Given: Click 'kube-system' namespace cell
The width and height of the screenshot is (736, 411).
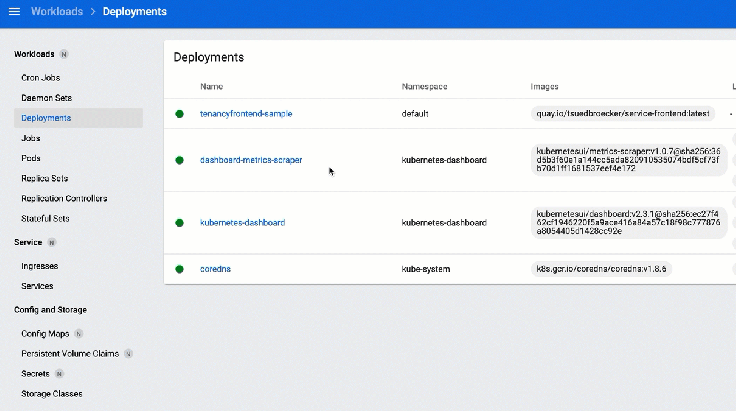Looking at the screenshot, I should (426, 269).
